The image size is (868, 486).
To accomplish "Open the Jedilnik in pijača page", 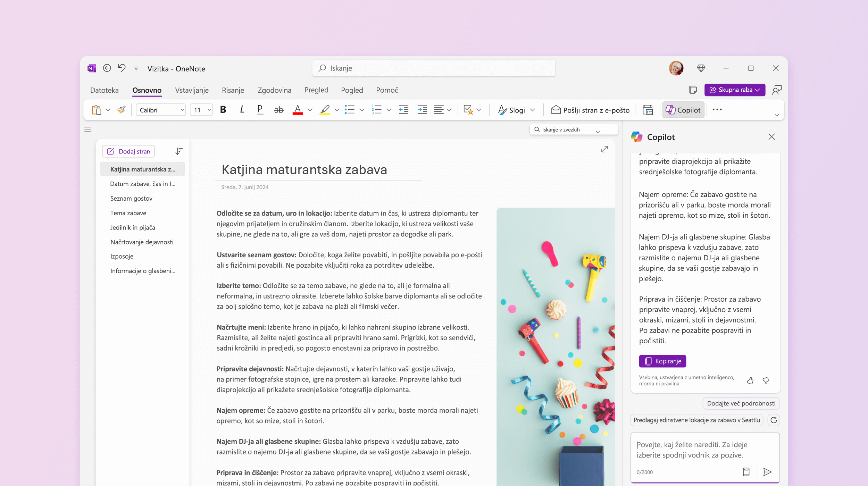I will [142, 227].
